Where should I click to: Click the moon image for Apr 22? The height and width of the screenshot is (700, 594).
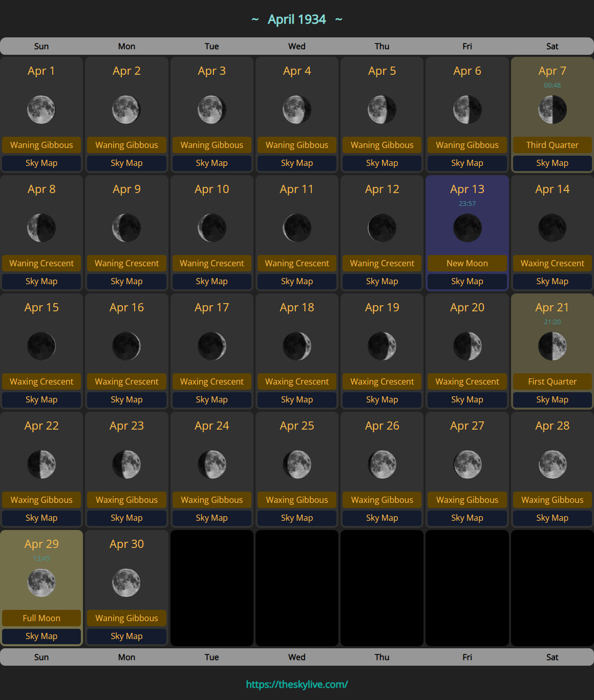41,464
